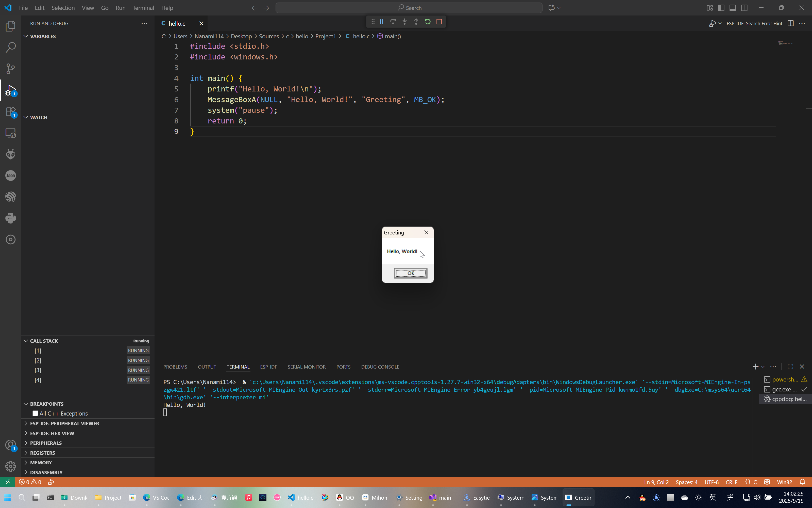Image resolution: width=812 pixels, height=508 pixels.
Task: Close the hello.c editor tab
Action: coord(201,23)
